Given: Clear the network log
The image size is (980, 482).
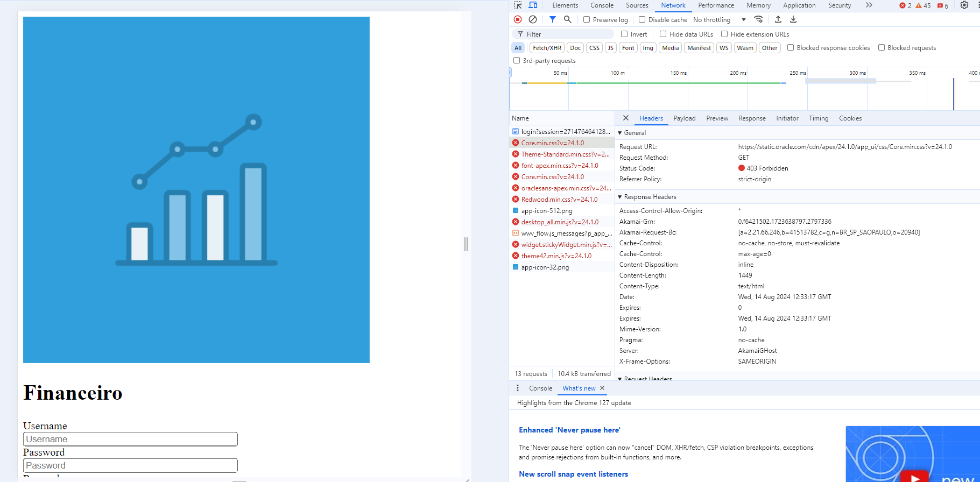Looking at the screenshot, I should tap(533, 19).
